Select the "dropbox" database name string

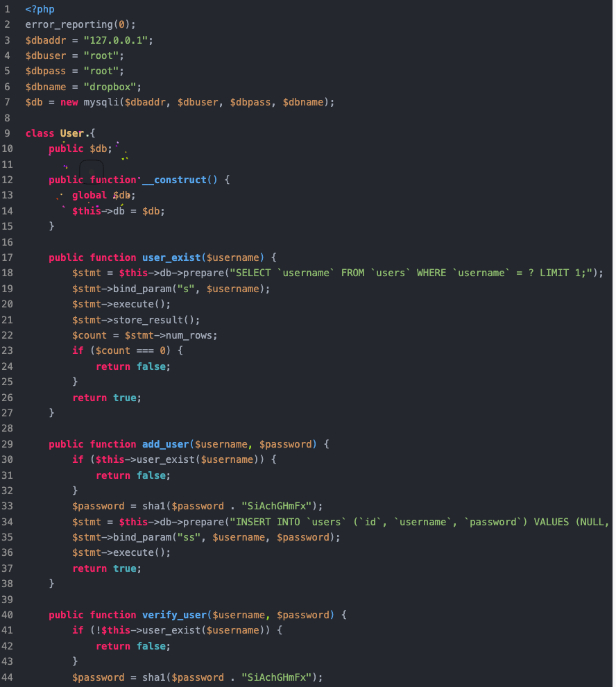(110, 87)
